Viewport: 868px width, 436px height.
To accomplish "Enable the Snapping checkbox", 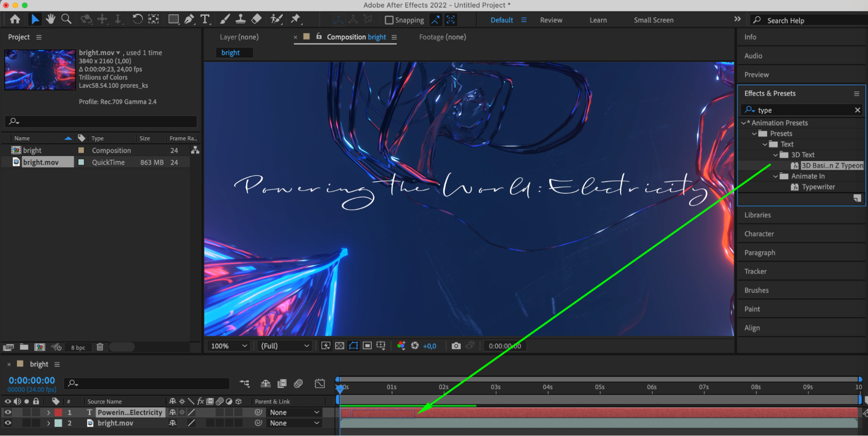I will (x=389, y=20).
